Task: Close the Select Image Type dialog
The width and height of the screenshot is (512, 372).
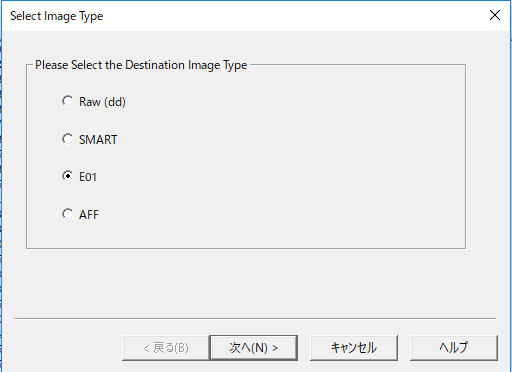Action: [x=495, y=15]
